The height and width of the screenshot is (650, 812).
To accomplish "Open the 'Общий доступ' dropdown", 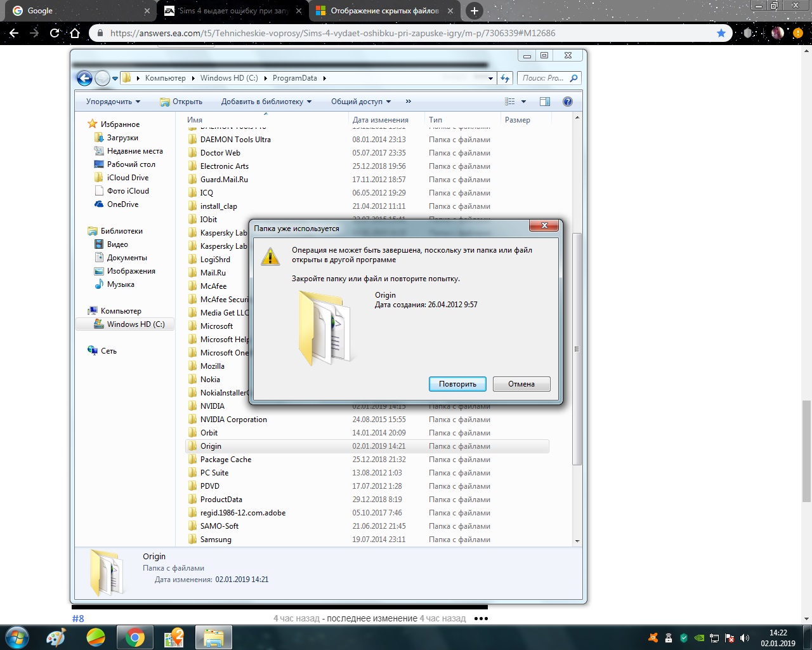I will (x=361, y=102).
